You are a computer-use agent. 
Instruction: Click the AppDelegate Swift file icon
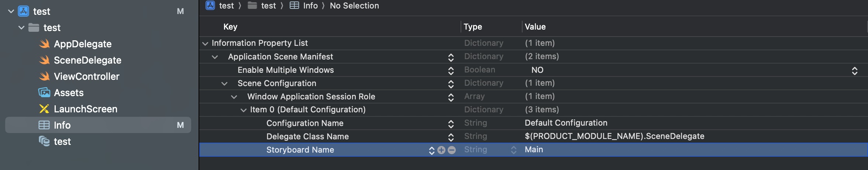tap(44, 44)
